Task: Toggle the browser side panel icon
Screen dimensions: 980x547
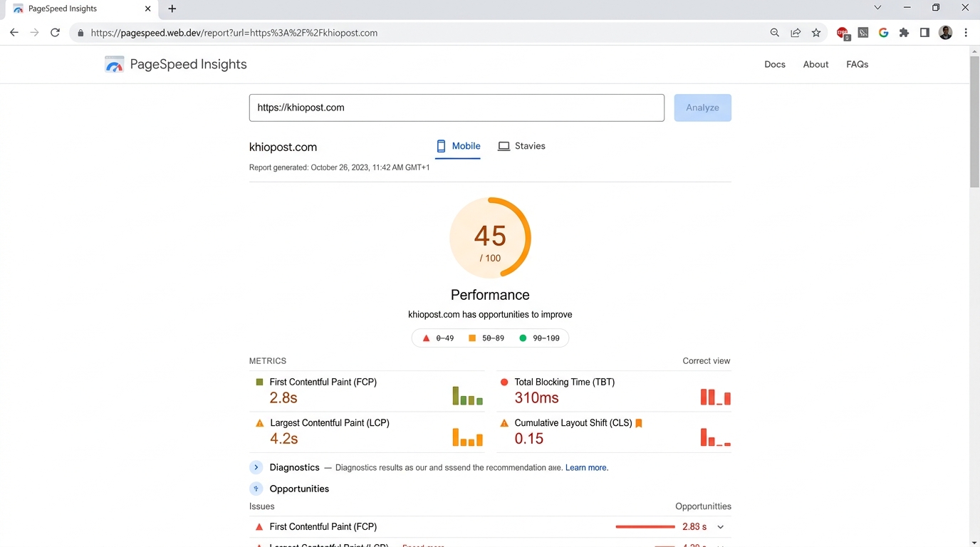Action: (x=924, y=33)
